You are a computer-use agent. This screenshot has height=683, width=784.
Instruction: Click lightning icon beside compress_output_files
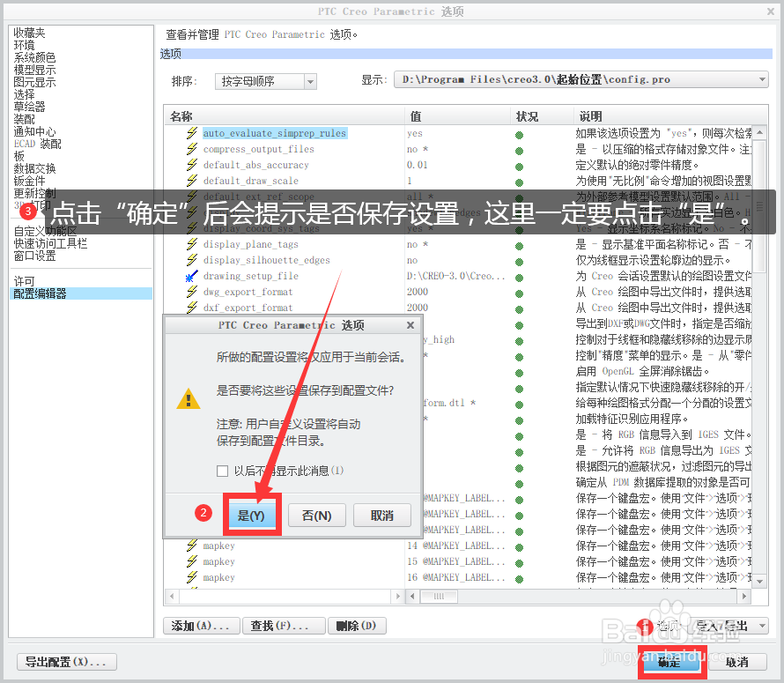191,149
